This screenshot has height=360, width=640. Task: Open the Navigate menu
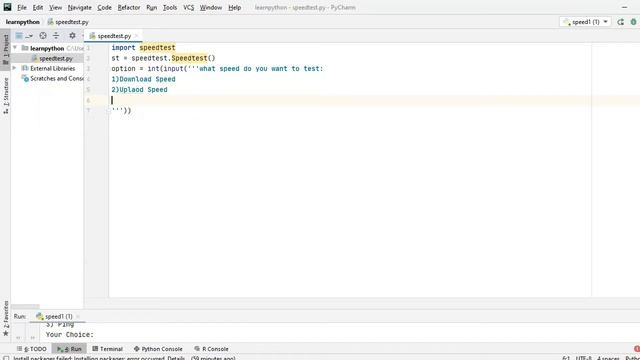80,7
